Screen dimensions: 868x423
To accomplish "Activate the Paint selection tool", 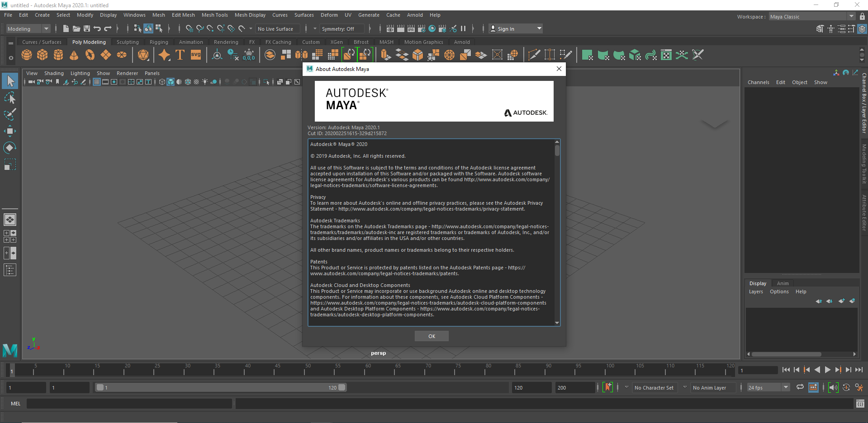I will coord(10,114).
